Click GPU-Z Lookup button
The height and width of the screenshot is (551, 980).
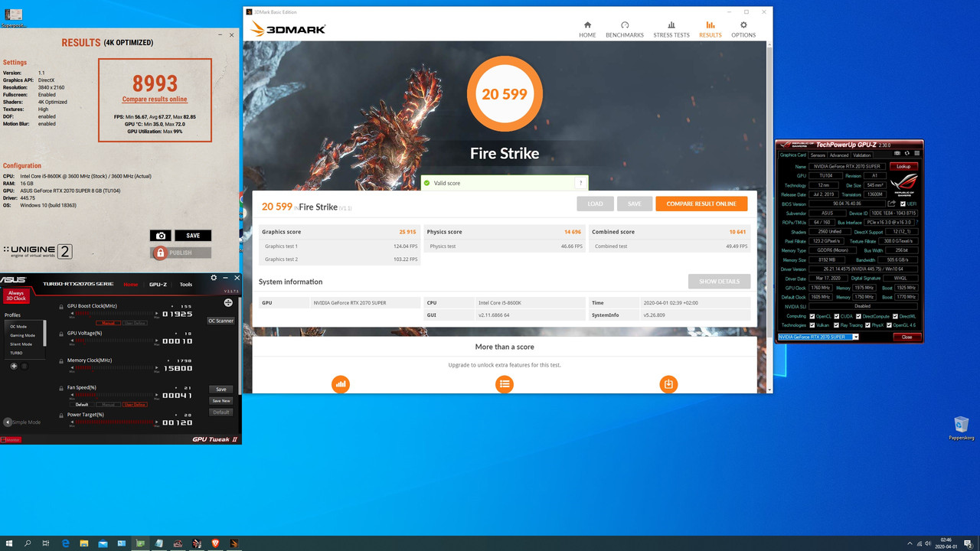pos(903,166)
